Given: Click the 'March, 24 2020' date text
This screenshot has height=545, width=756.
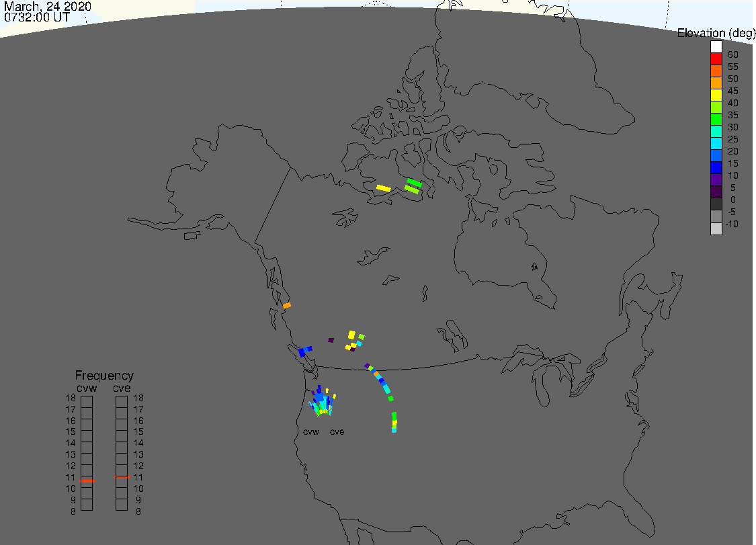Looking at the screenshot, I should coord(48,7).
